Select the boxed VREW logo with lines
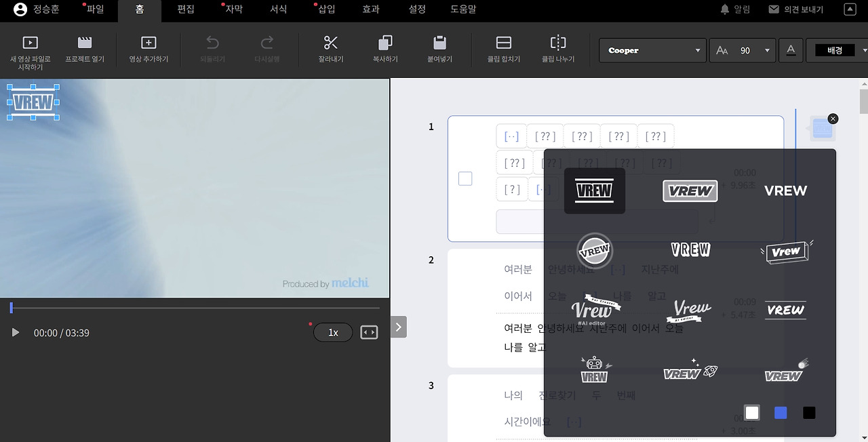The image size is (868, 442). 595,190
